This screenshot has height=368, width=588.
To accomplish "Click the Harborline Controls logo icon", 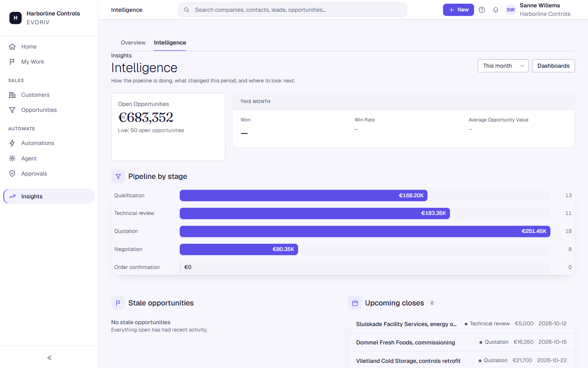I will click(x=15, y=18).
